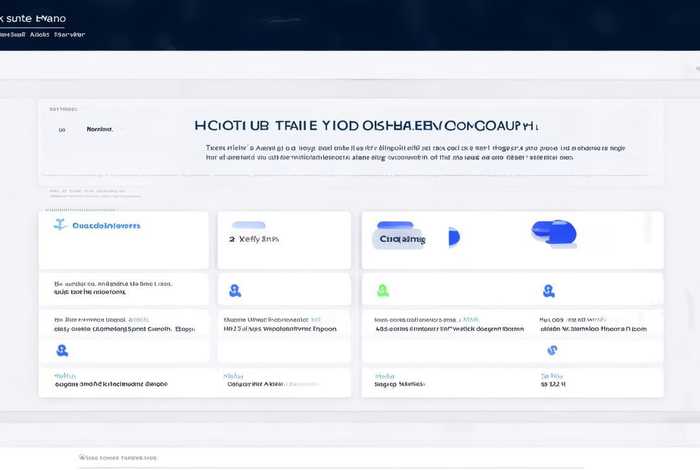Click the blue user icon below Xefly card
This screenshot has height=470, width=700.
[x=234, y=290]
